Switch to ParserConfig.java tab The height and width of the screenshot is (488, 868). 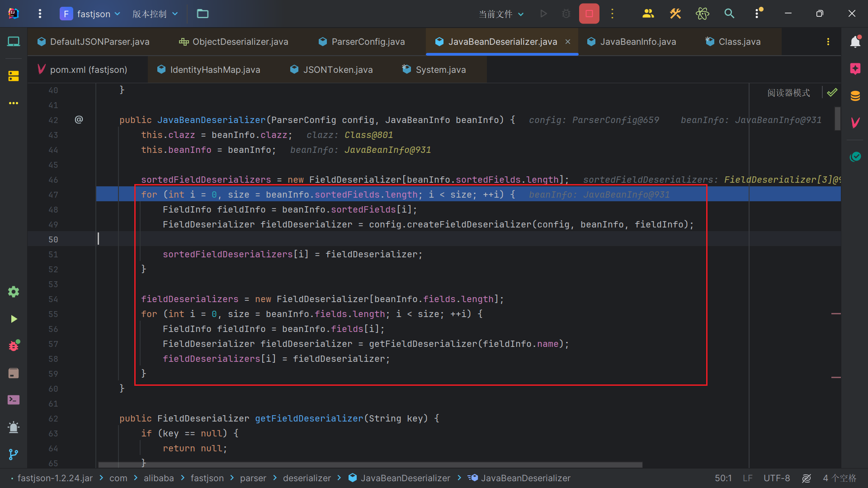[x=362, y=42]
